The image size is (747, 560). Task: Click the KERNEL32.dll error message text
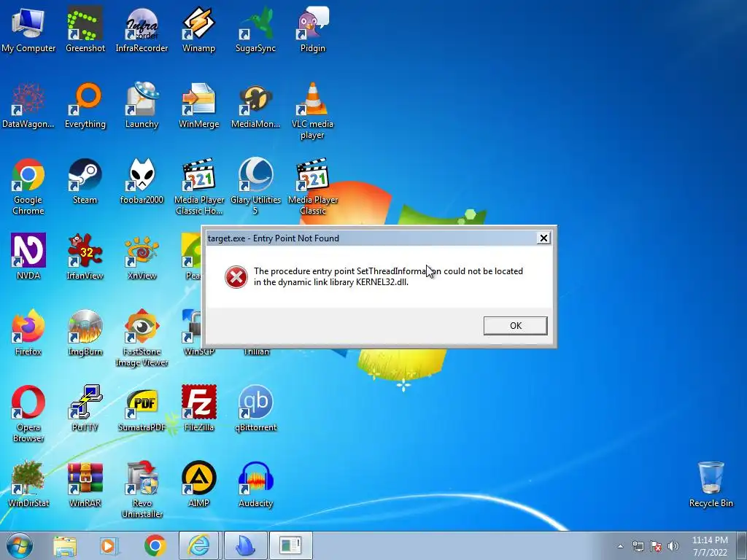[x=388, y=276]
